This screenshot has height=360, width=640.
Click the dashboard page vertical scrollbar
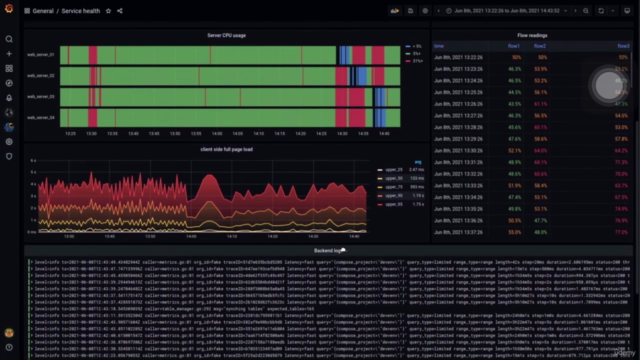coord(638,206)
